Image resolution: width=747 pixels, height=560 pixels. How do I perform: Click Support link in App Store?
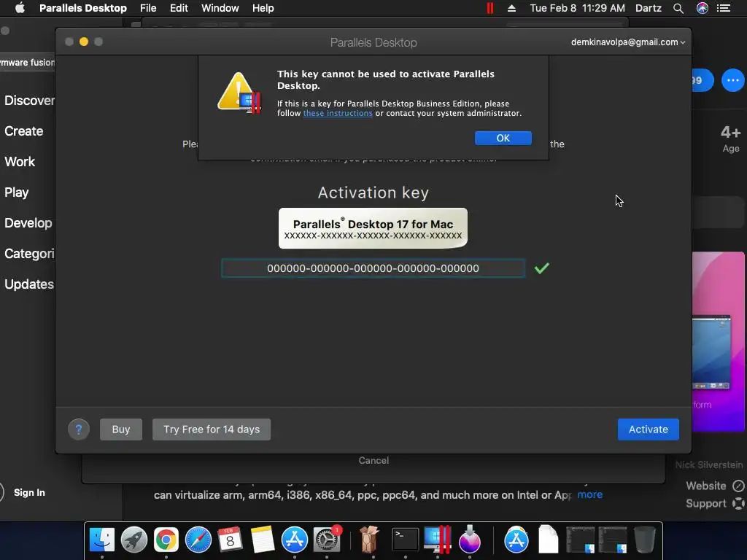pyautogui.click(x=714, y=503)
